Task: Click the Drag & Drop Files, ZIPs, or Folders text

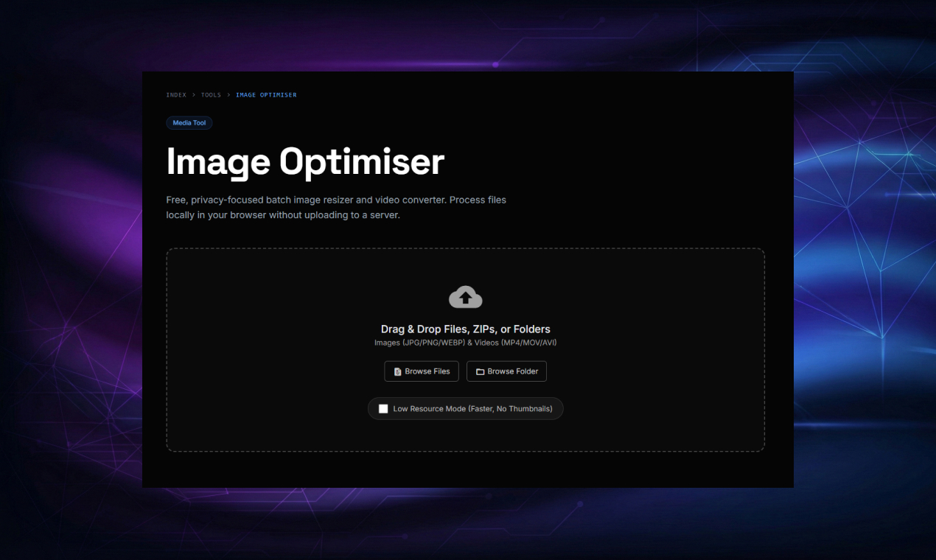Action: [x=465, y=329]
